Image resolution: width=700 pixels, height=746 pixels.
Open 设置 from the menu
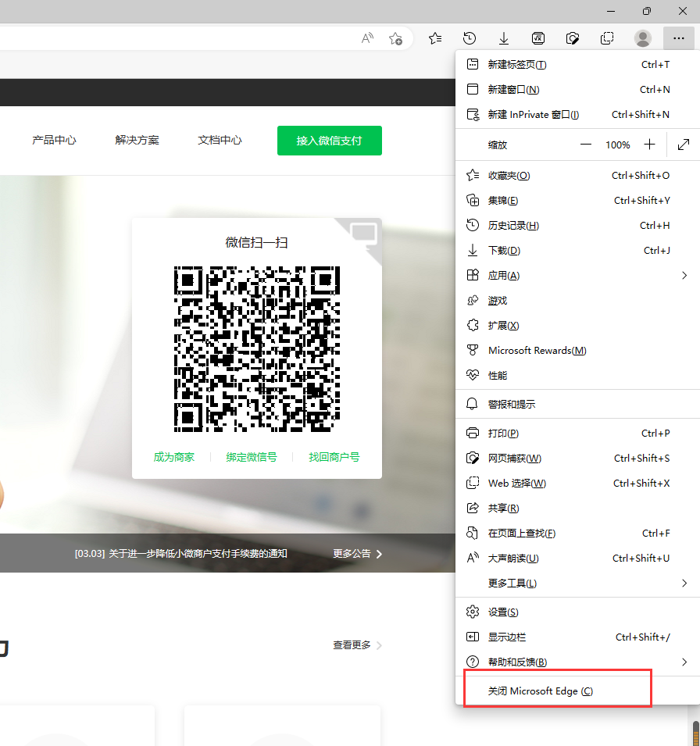point(577,612)
